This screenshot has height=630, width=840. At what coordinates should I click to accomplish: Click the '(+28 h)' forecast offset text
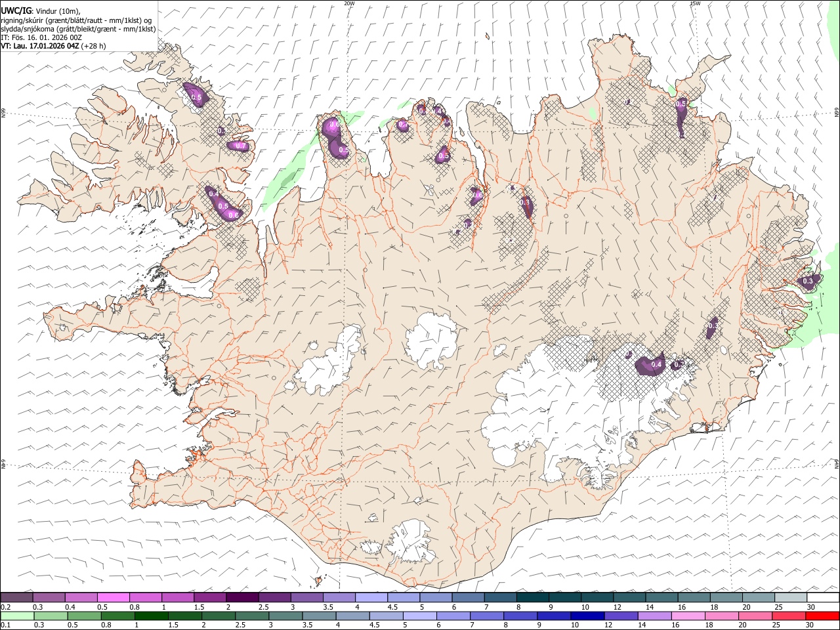click(94, 46)
